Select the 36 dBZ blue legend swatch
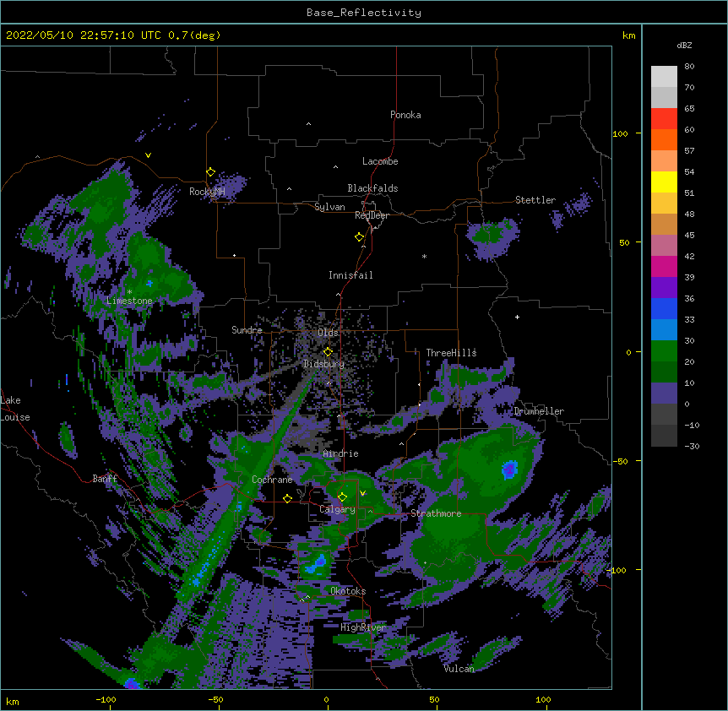 pyautogui.click(x=664, y=308)
